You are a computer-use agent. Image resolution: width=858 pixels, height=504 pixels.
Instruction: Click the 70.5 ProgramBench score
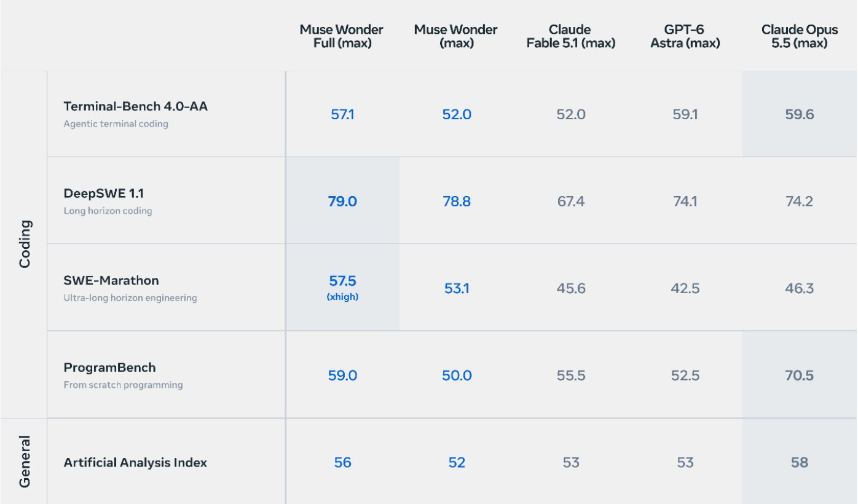click(800, 376)
